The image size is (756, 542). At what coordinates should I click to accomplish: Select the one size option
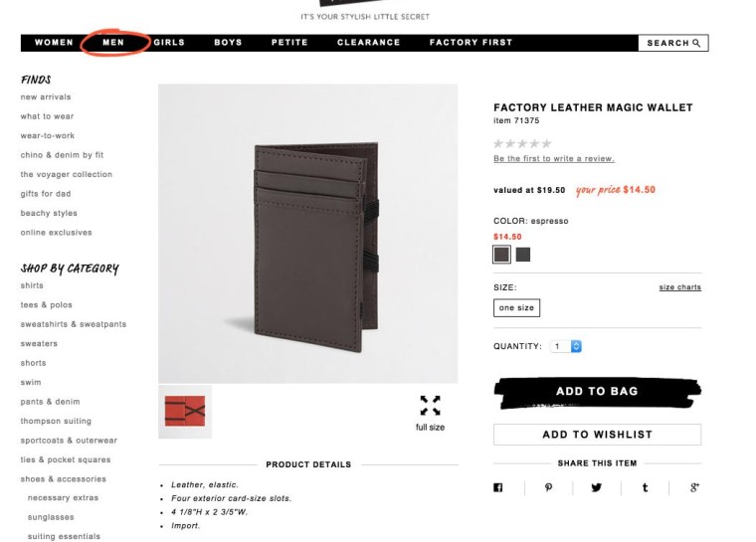click(x=516, y=307)
